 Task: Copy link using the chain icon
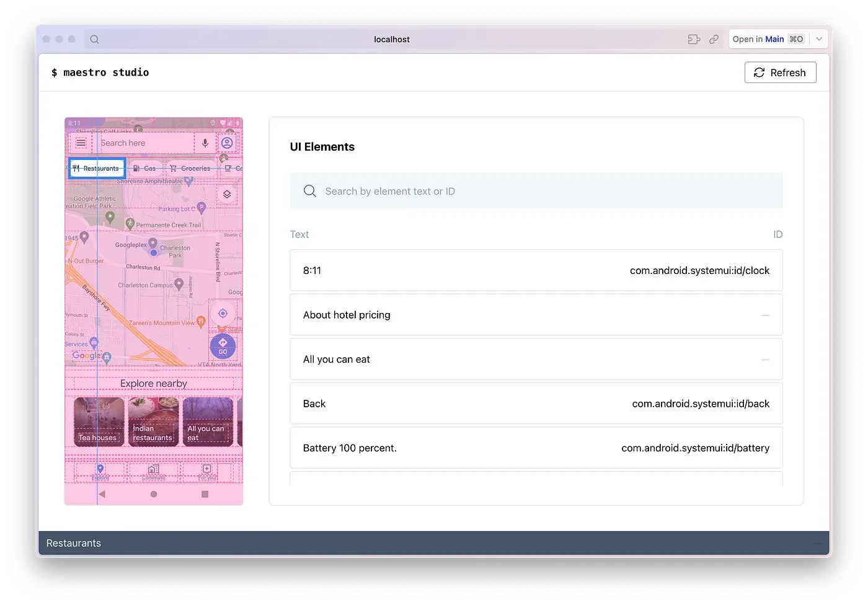[x=714, y=39]
